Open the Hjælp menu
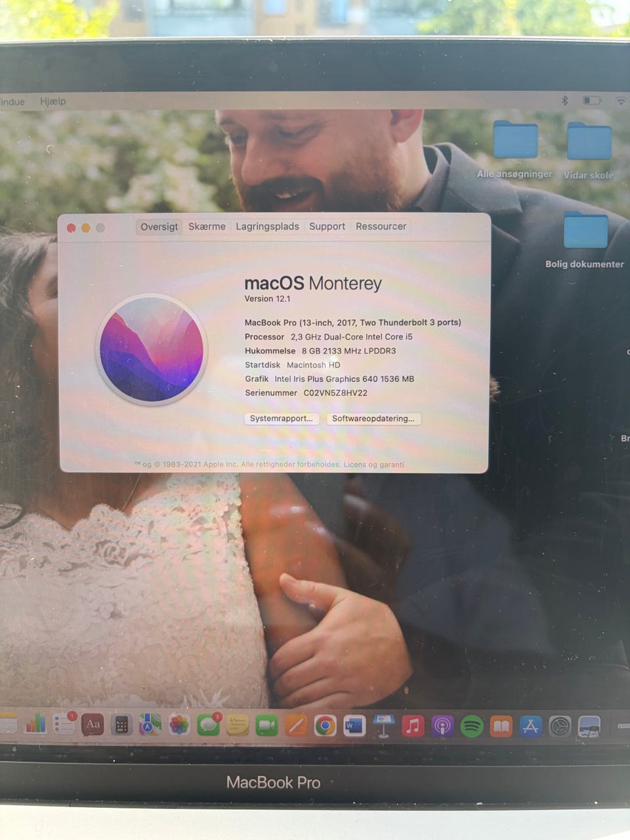The width and height of the screenshot is (630, 840). [52, 101]
